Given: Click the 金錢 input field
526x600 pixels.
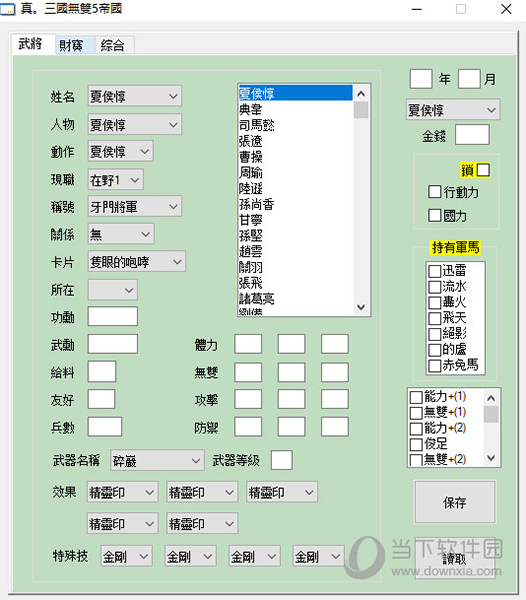Looking at the screenshot, I should point(472,134).
